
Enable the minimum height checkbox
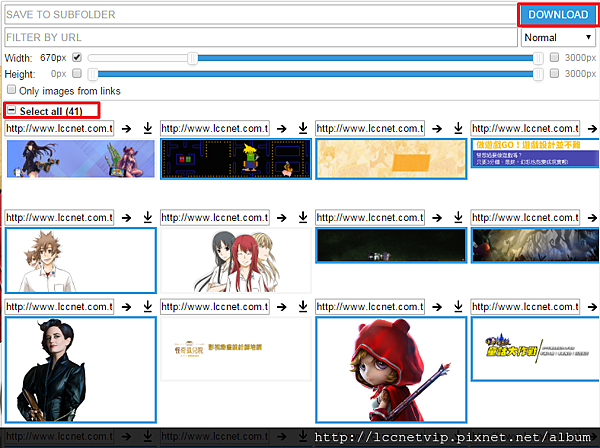77,73
